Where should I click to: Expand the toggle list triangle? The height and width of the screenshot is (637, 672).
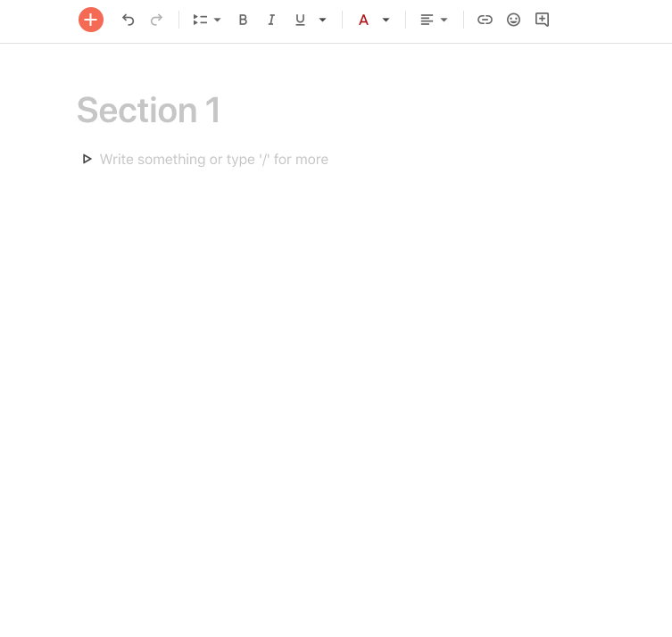tap(87, 159)
